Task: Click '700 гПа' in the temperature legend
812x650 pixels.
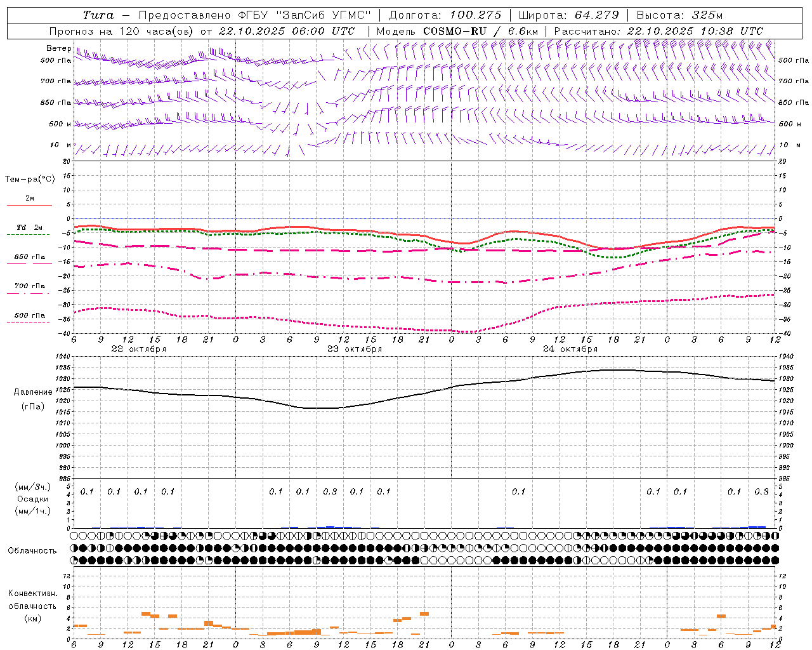Action: click(x=30, y=286)
